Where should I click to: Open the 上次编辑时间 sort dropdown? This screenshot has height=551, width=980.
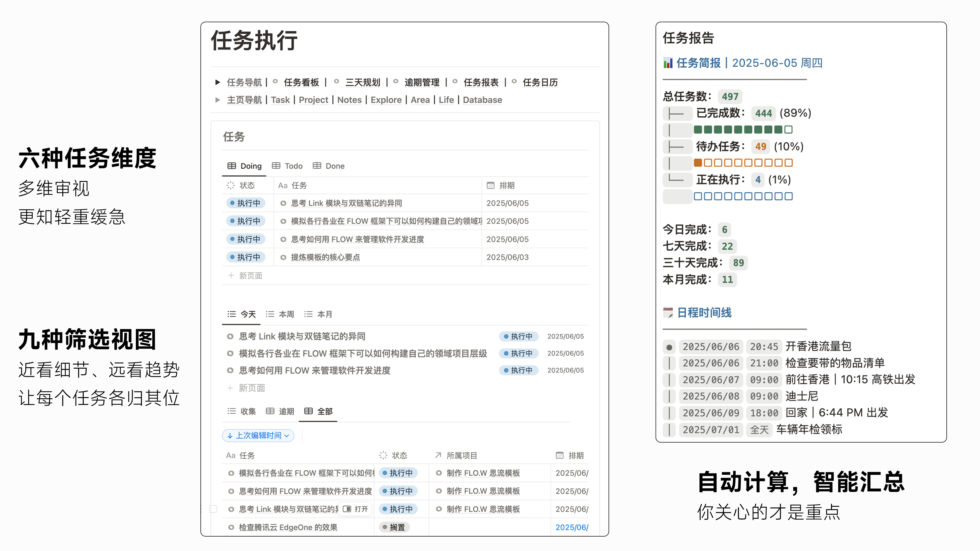(258, 436)
